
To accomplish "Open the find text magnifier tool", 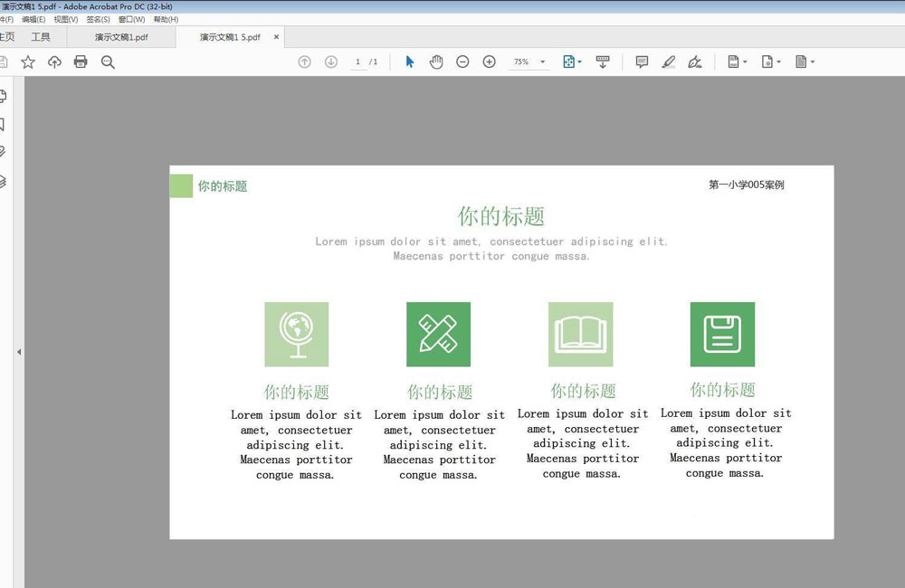I will (108, 62).
